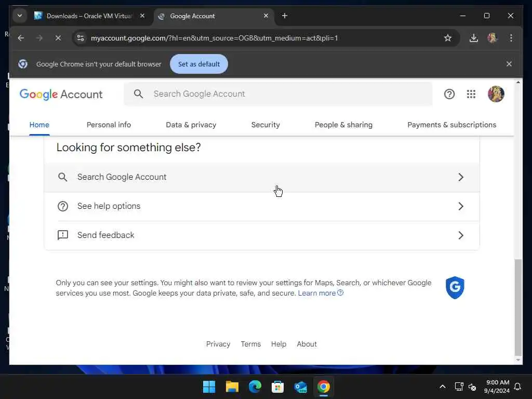Open the Google Account profile picture
The height and width of the screenshot is (399, 532).
click(496, 94)
